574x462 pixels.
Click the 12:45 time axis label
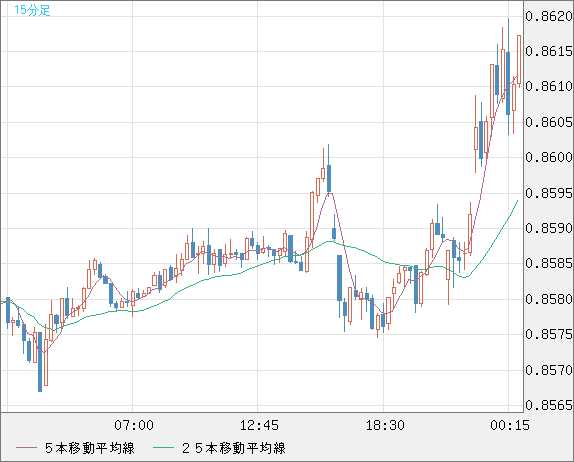[259, 425]
